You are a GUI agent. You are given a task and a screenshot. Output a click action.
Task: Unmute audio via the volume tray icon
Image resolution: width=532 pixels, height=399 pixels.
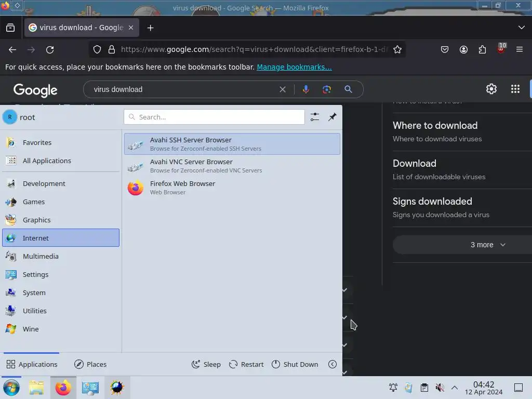coord(440,388)
